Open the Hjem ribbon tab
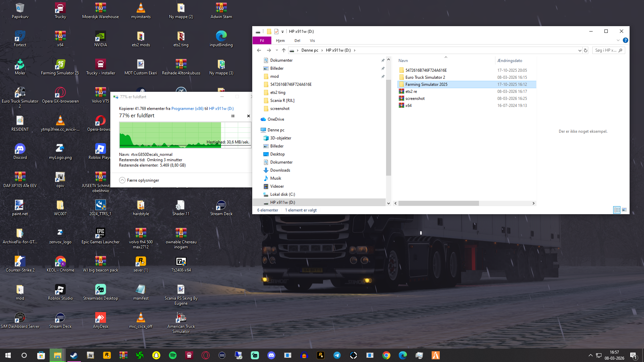Screen dimensions: 644x362 [280, 41]
